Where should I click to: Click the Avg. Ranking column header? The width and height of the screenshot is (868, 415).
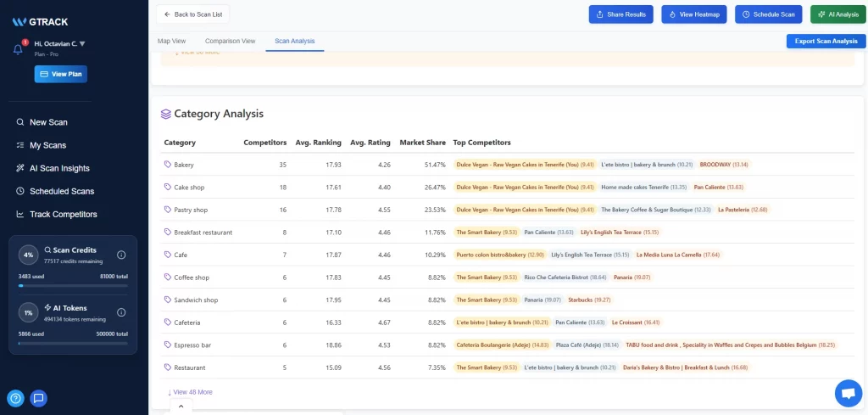319,143
